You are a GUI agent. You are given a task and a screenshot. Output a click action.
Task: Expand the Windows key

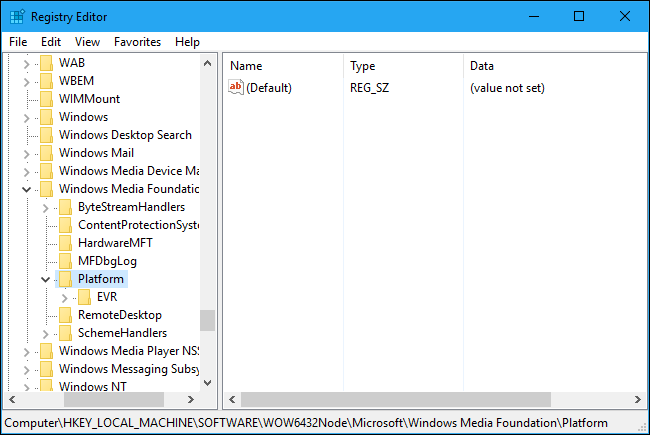tap(27, 118)
